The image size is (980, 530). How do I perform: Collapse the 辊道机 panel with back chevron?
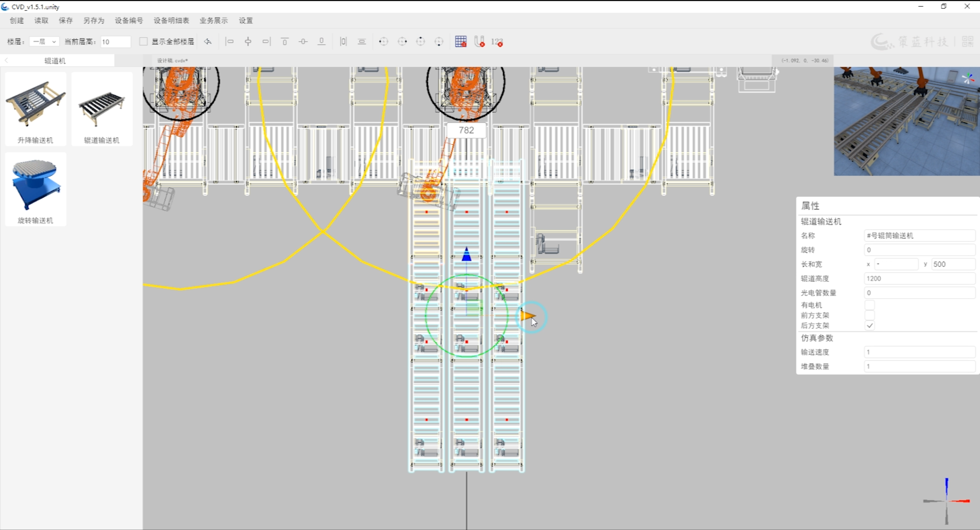(x=6, y=61)
